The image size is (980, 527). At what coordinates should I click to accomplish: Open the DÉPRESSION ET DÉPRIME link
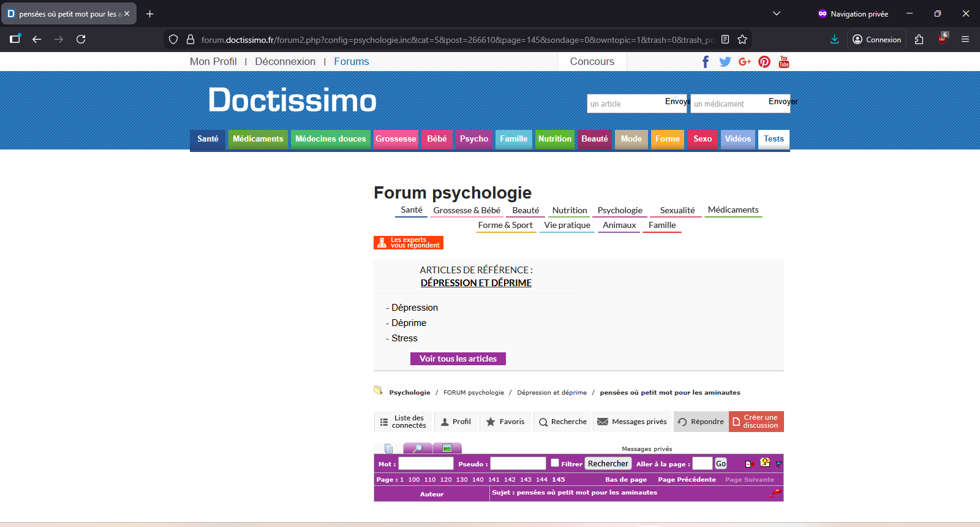[476, 283]
